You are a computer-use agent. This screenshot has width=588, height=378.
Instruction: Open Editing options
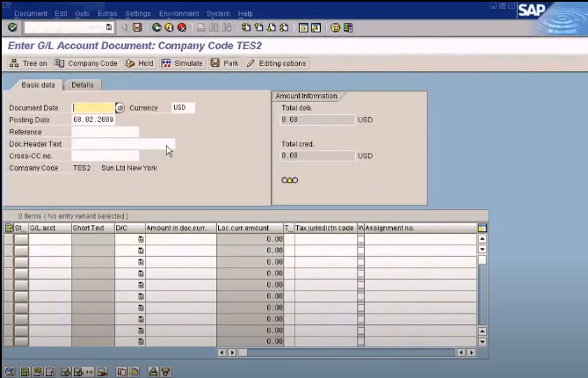277,63
